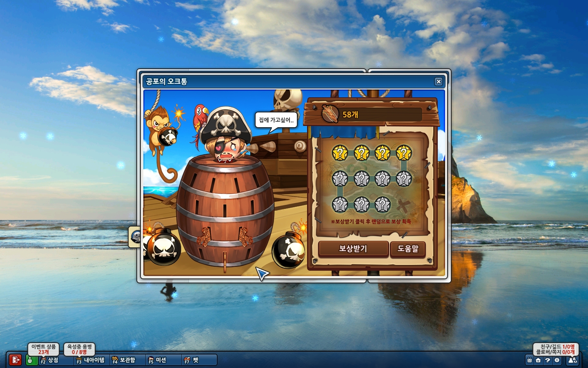Image resolution: width=588 pixels, height=368 pixels.
Task: Open the friends list icon
Action: tap(572, 360)
